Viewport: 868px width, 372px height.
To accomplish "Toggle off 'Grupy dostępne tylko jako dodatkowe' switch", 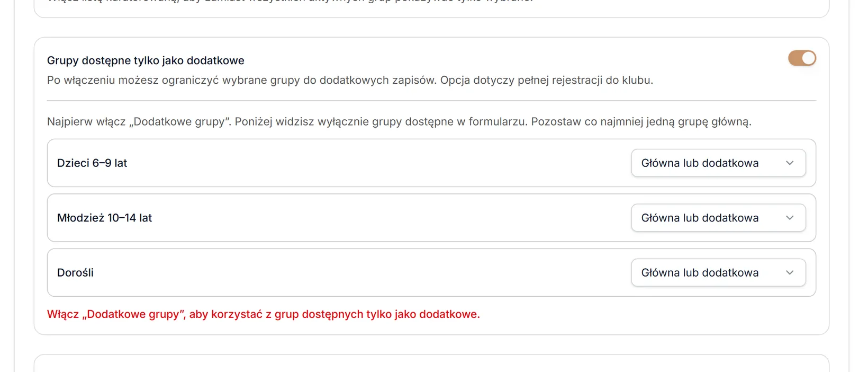I will pyautogui.click(x=802, y=58).
